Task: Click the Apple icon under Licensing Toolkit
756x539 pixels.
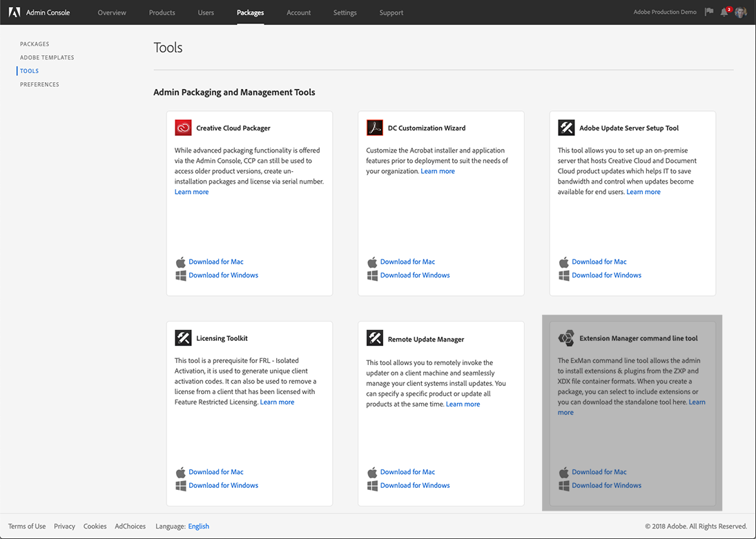Action: [x=181, y=472]
